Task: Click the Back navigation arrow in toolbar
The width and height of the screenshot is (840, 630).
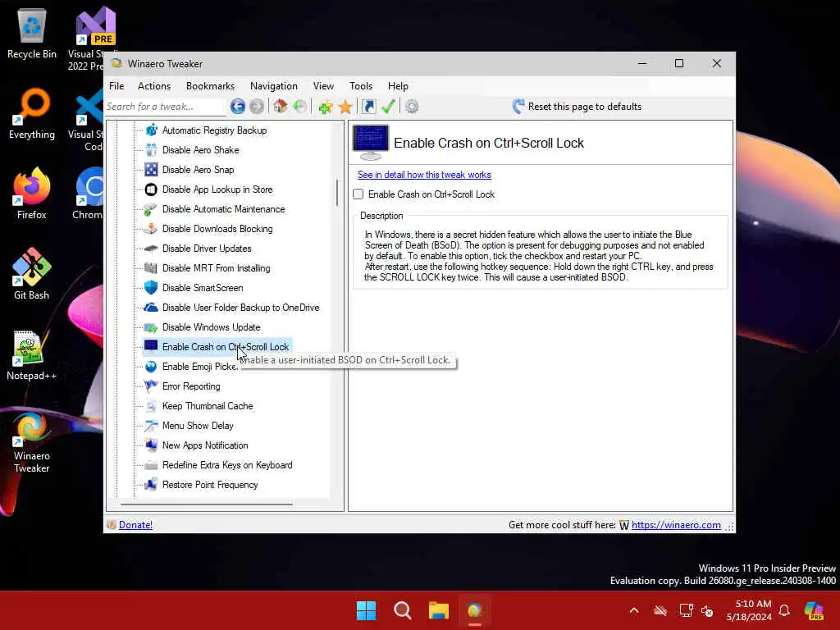Action: (237, 107)
